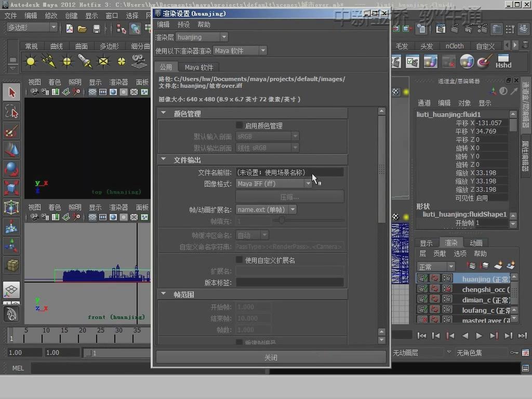Viewport: 532px width, 399px height.
Task: Pick the Lasso select tool
Action: 11,111
